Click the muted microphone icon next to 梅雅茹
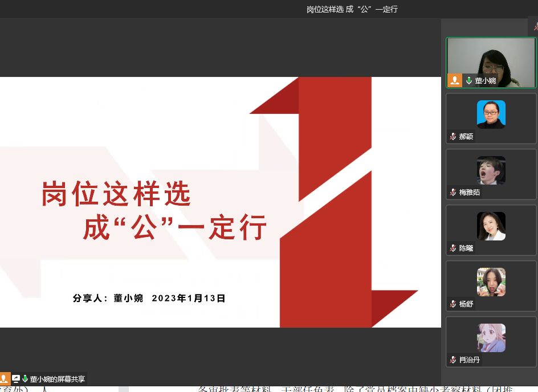Viewport: 538px width, 392px height. [453, 193]
